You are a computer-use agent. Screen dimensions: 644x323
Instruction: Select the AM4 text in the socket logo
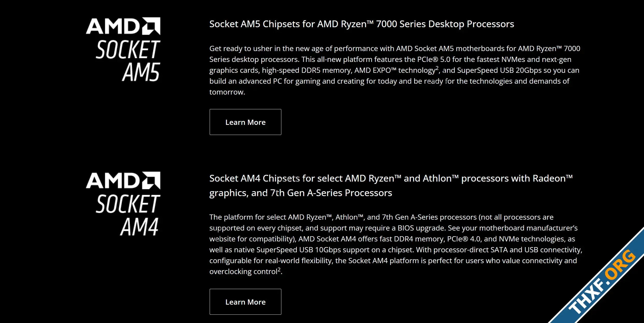pos(139,227)
